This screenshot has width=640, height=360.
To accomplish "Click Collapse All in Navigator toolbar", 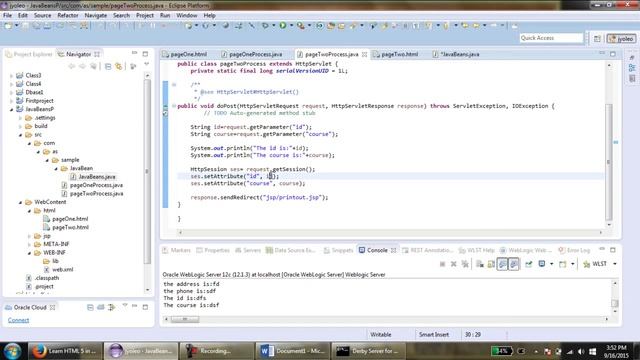I will [x=108, y=66].
